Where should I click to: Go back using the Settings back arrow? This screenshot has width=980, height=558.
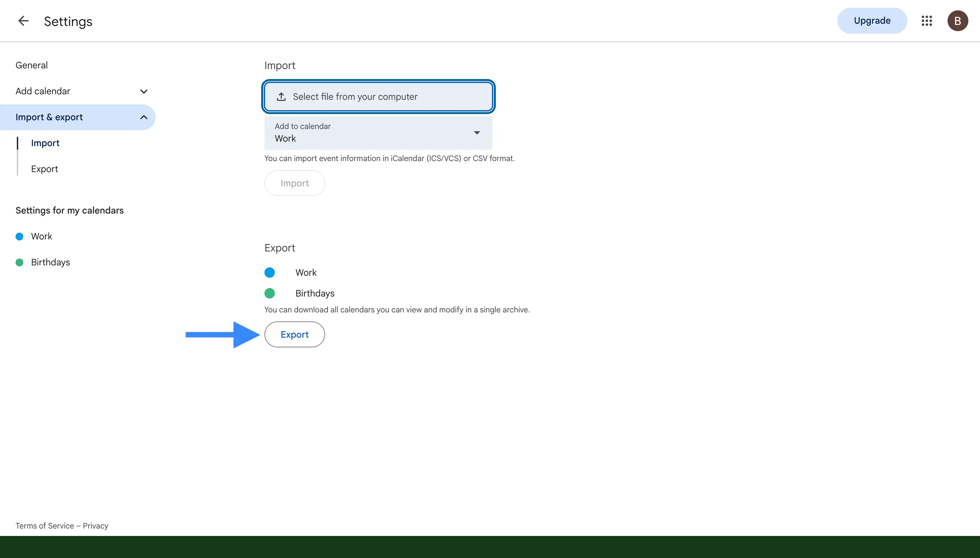[23, 21]
